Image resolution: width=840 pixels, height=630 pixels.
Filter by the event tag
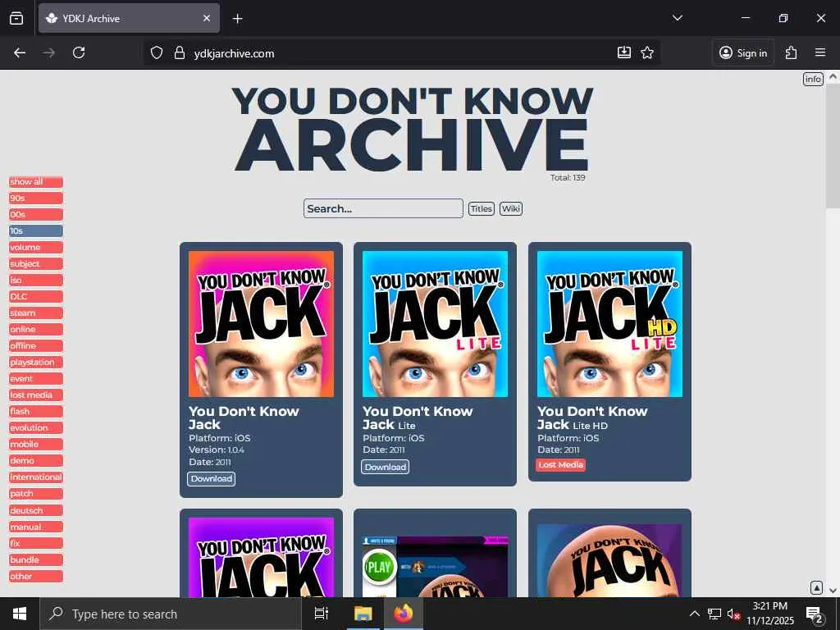(x=36, y=379)
